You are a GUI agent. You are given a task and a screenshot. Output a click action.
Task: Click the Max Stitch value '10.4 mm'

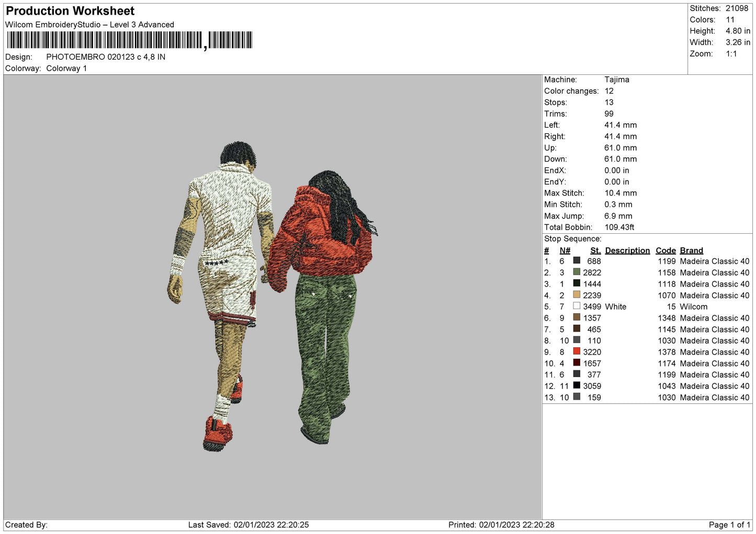(x=620, y=193)
